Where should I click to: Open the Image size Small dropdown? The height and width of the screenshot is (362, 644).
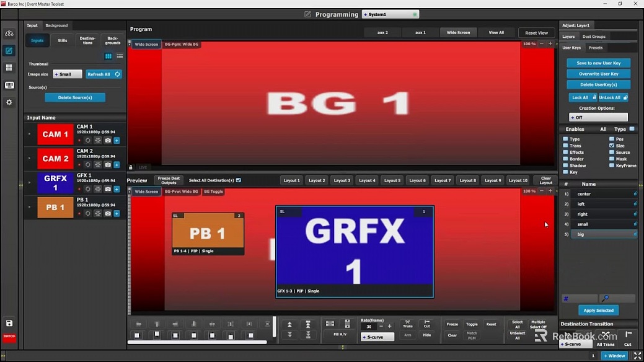pos(67,74)
